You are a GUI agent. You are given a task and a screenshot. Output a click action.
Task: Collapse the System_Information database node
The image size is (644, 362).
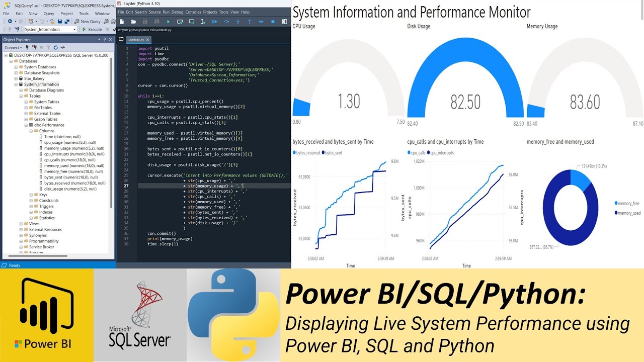(16, 84)
